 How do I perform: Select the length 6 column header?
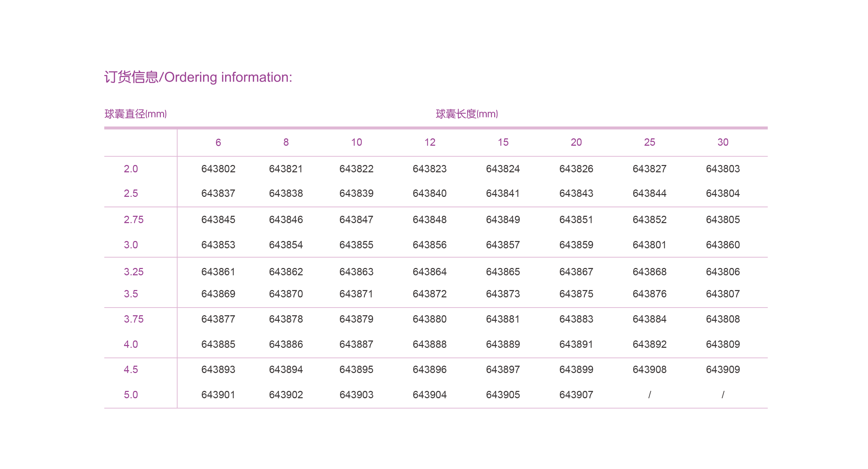pyautogui.click(x=218, y=142)
